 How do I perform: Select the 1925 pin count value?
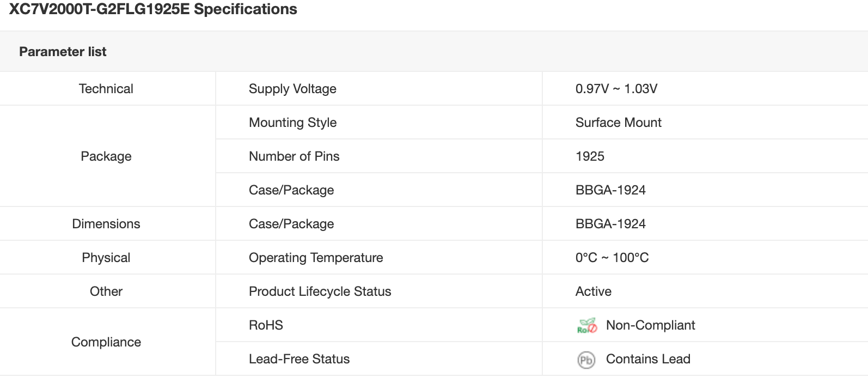(x=590, y=156)
